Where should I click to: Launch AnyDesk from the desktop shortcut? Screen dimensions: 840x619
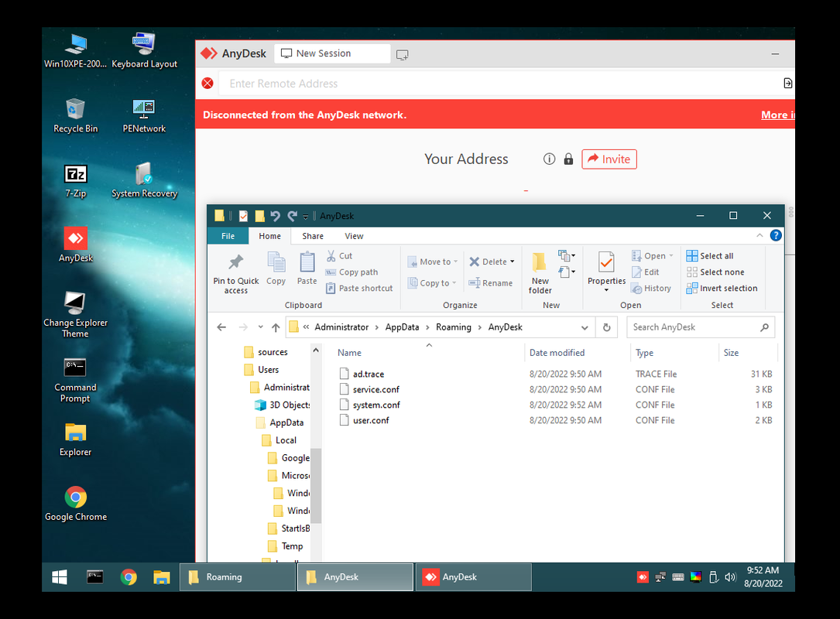tap(76, 245)
